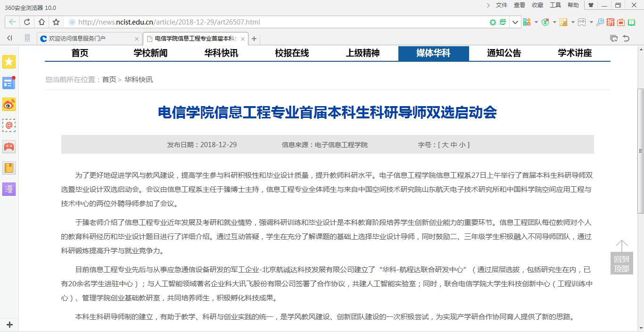Expand dropdown next to the extensions grid icon
Screen dimensions: 644x332
pos(536,22)
